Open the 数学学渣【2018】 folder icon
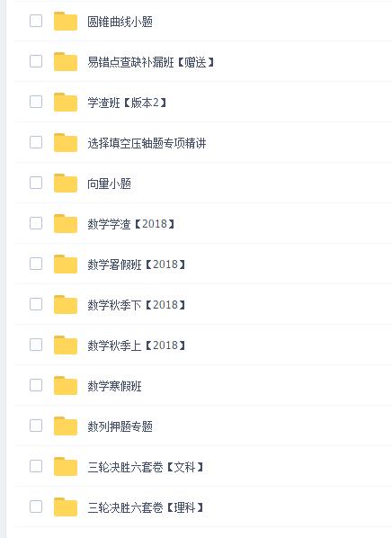 (x=66, y=224)
